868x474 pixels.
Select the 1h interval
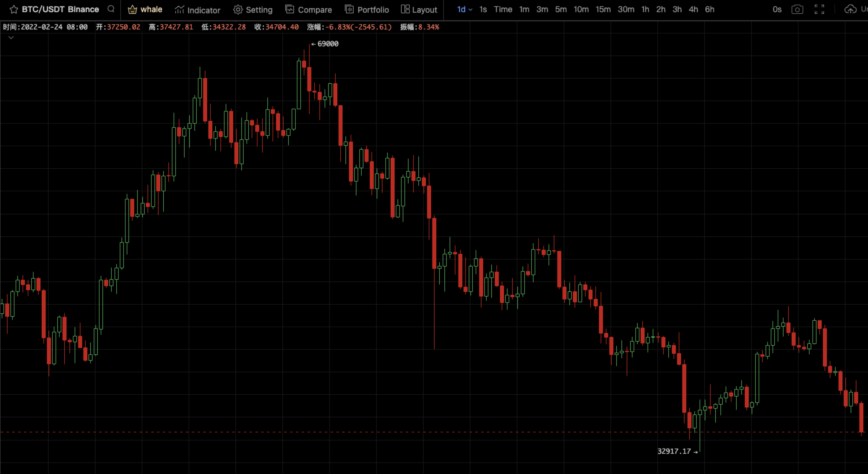click(645, 10)
